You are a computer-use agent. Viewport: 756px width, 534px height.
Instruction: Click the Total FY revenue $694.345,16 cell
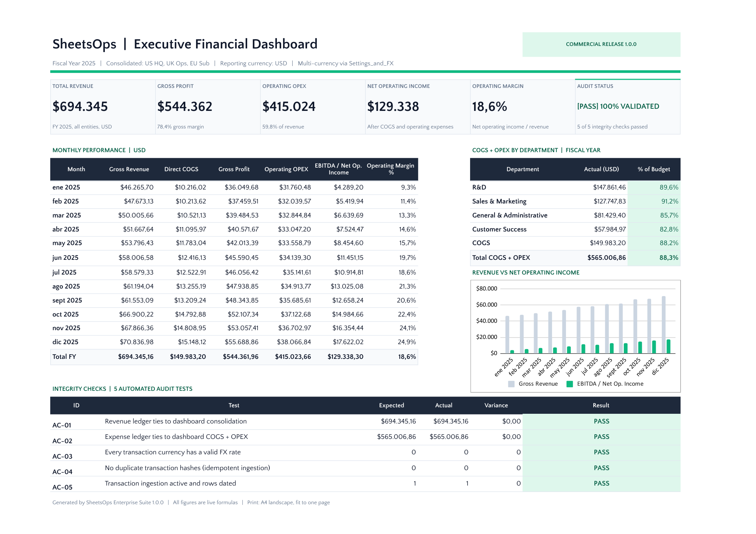(136, 357)
